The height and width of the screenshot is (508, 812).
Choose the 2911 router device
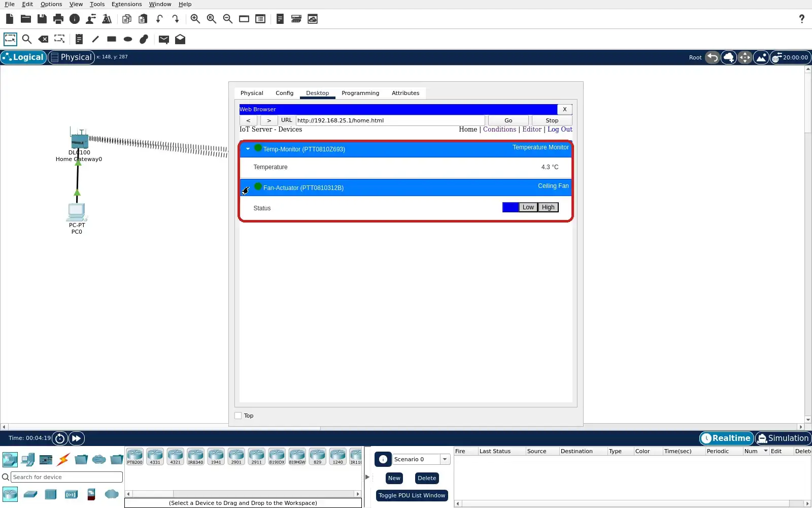(256, 457)
